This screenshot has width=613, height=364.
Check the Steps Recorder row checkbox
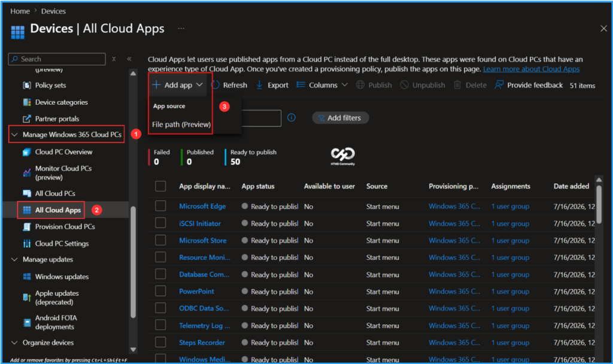point(160,342)
